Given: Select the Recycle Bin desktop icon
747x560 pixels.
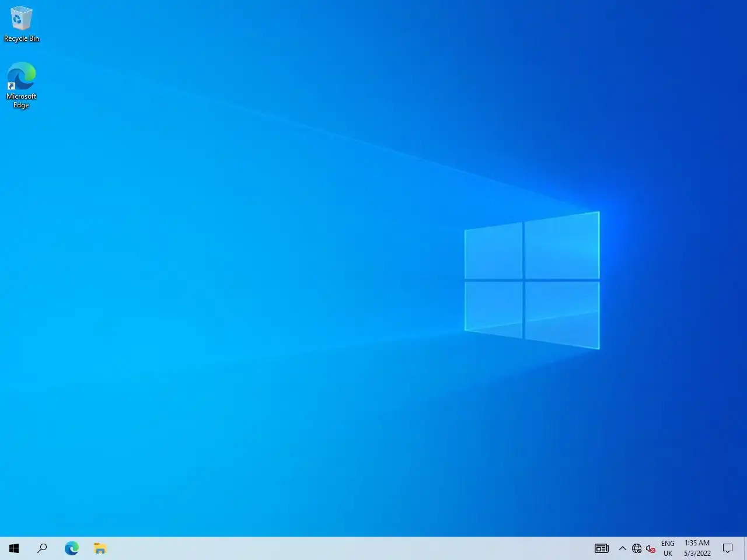Looking at the screenshot, I should (x=22, y=24).
